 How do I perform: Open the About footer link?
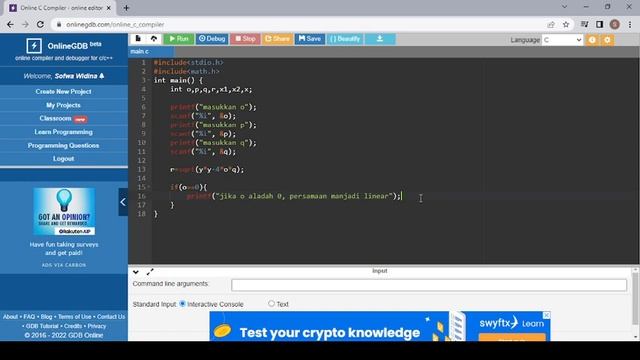click(x=10, y=317)
